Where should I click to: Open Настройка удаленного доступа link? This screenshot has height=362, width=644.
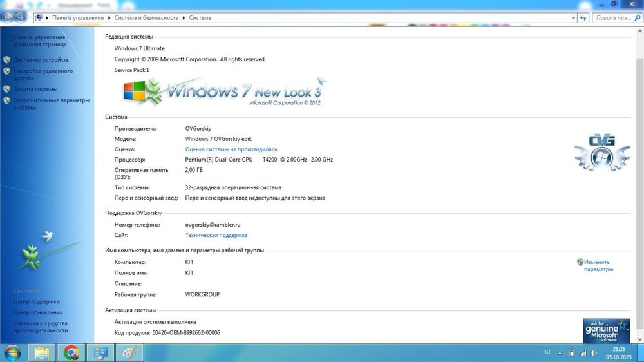pyautogui.click(x=43, y=74)
